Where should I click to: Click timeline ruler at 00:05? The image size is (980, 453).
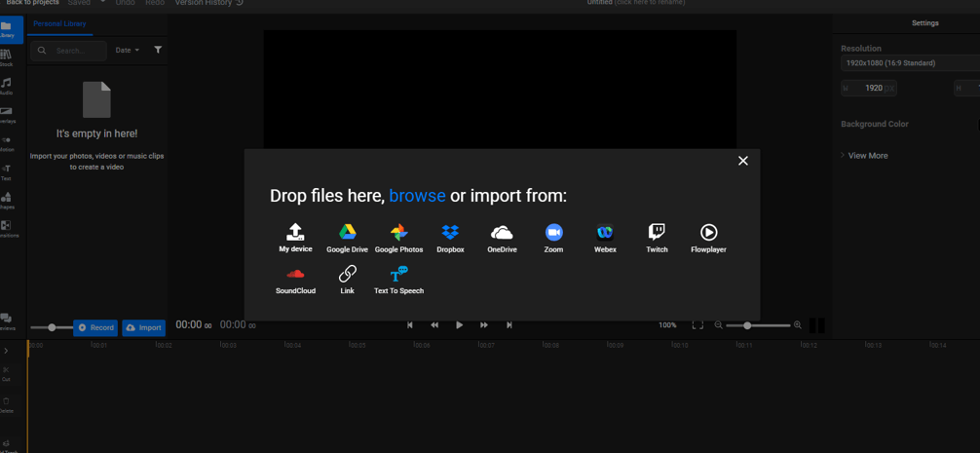pyautogui.click(x=358, y=345)
